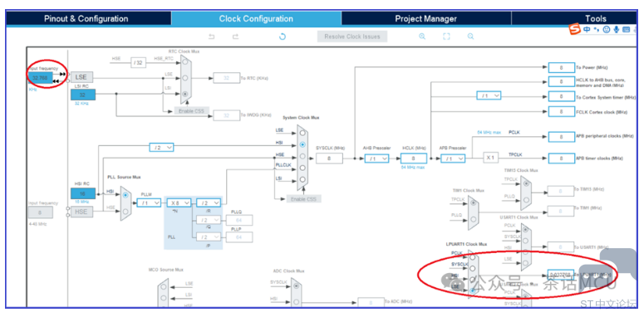Click the HSE 4-48 MHz input frequency field
644x317 pixels.
[40, 212]
